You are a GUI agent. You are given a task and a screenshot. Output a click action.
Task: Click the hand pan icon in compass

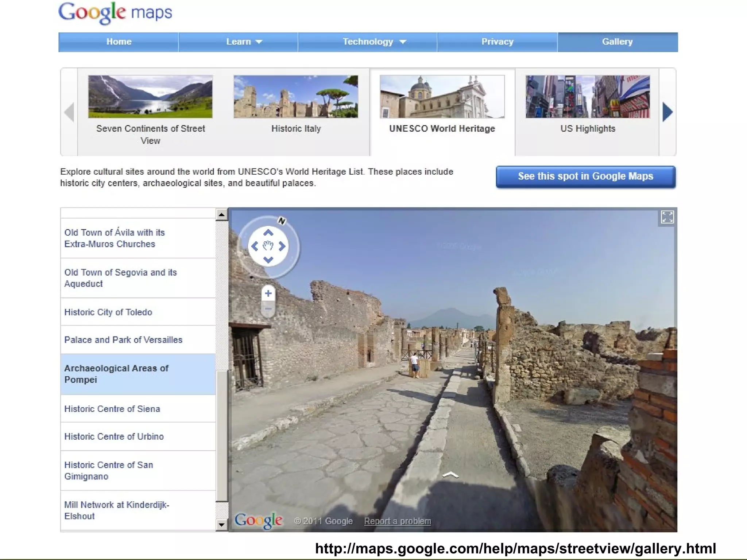pos(268,246)
